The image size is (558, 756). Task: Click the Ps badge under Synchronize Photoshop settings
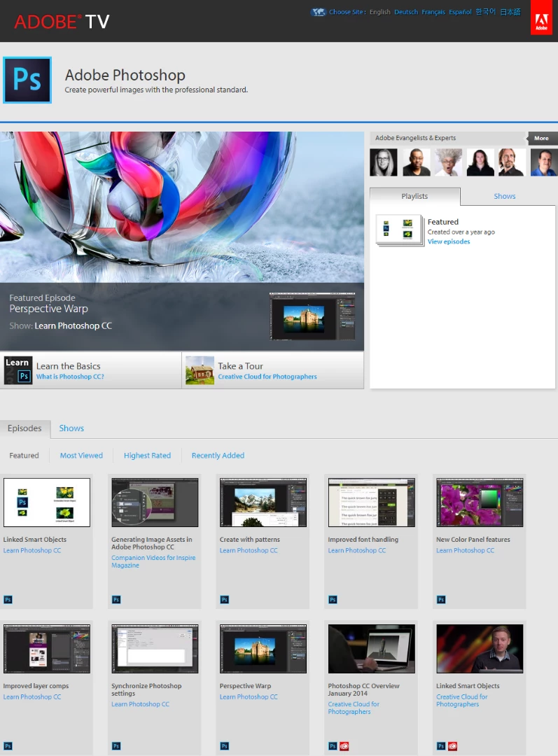(x=116, y=746)
